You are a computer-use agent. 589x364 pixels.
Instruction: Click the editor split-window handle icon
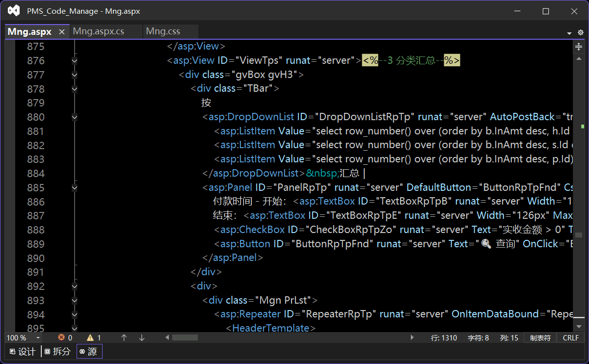579,47
